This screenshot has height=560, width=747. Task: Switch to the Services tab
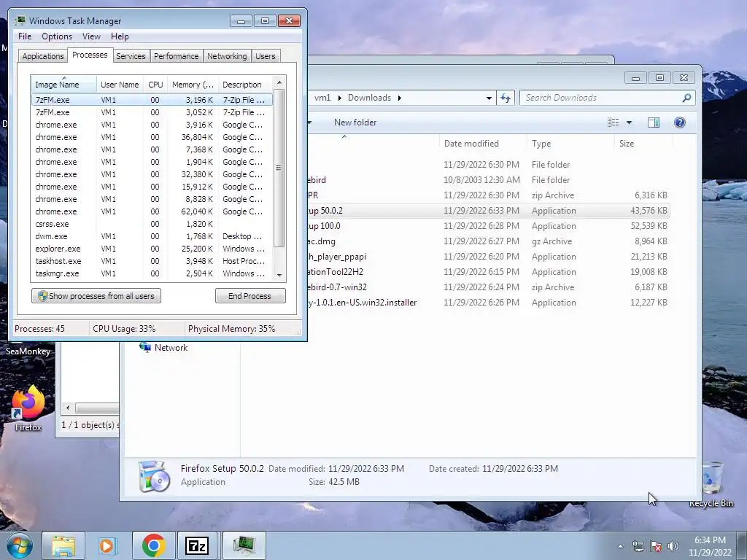(x=131, y=56)
